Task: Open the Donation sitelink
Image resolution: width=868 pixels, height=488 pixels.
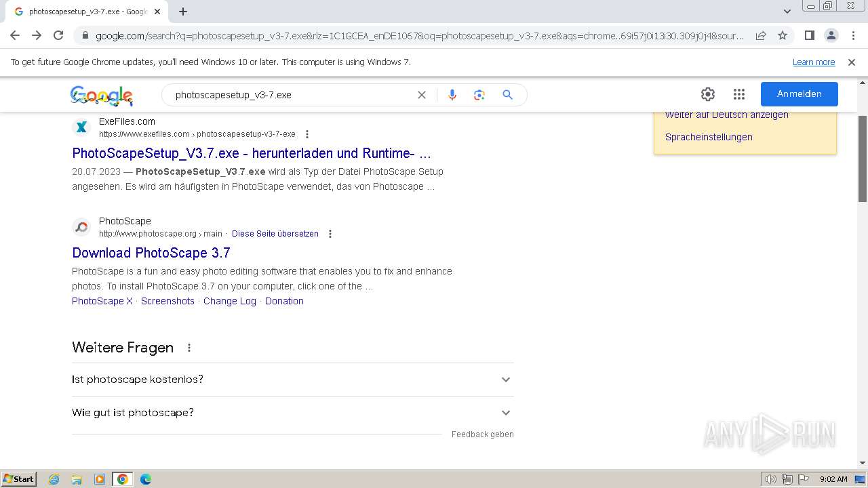Action: (284, 301)
